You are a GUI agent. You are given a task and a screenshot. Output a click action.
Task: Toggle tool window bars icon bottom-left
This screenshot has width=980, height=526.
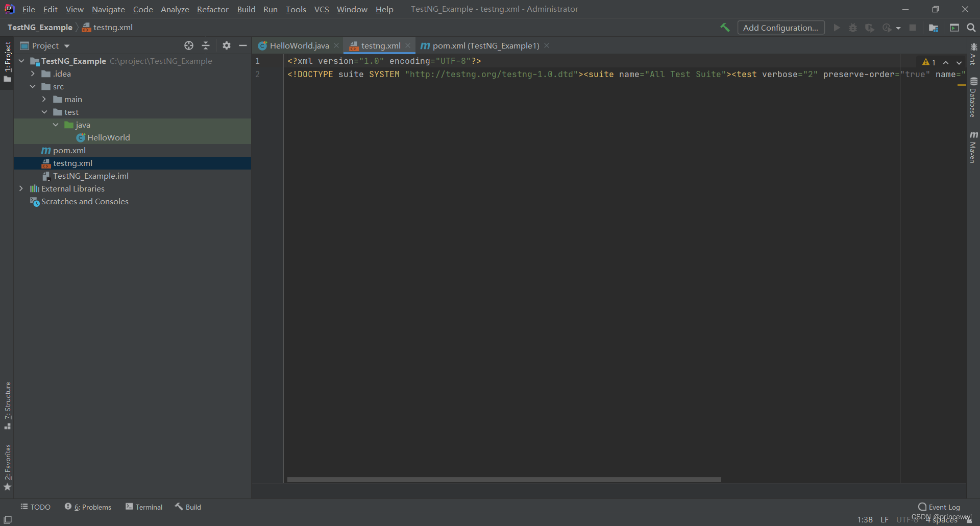click(8, 519)
